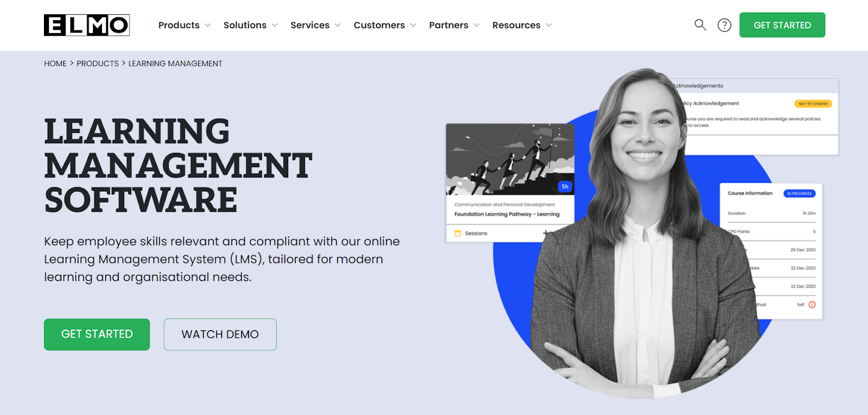Click the red info icon beside Self
The height and width of the screenshot is (415, 868).
[812, 305]
